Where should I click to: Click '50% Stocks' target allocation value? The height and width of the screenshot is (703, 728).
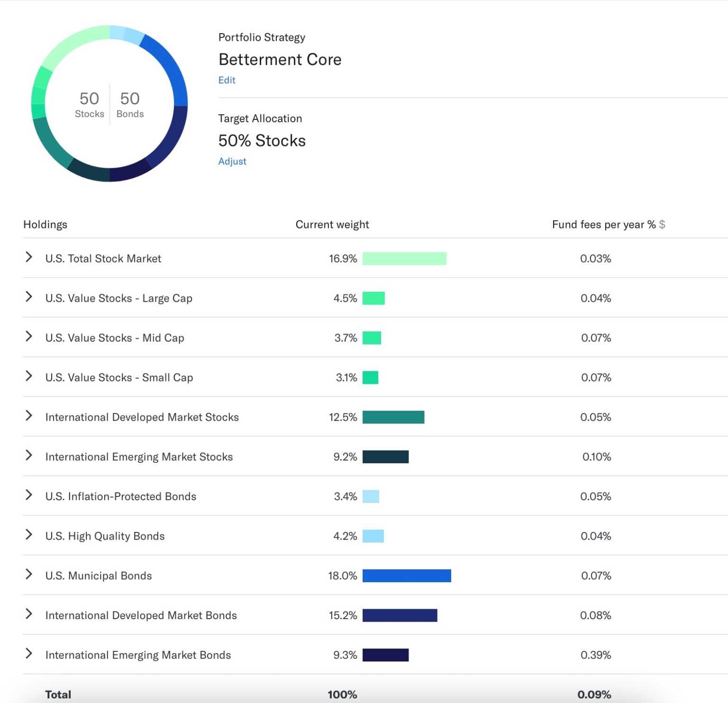click(262, 141)
